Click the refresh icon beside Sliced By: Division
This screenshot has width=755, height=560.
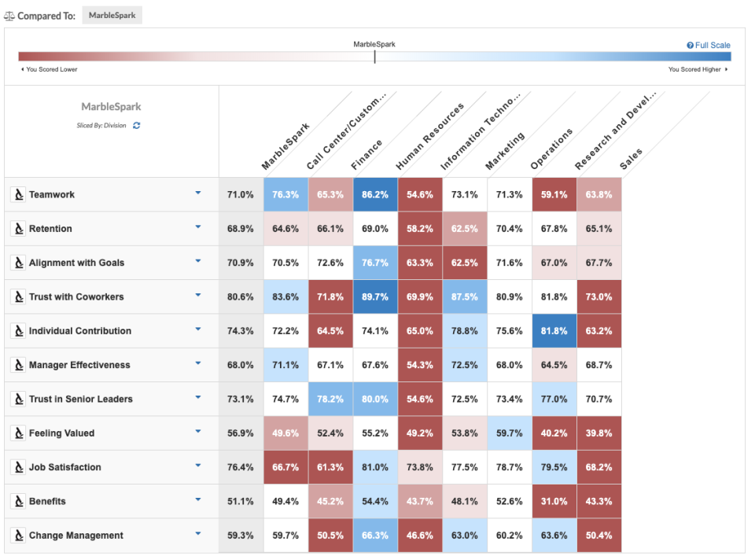pos(137,126)
